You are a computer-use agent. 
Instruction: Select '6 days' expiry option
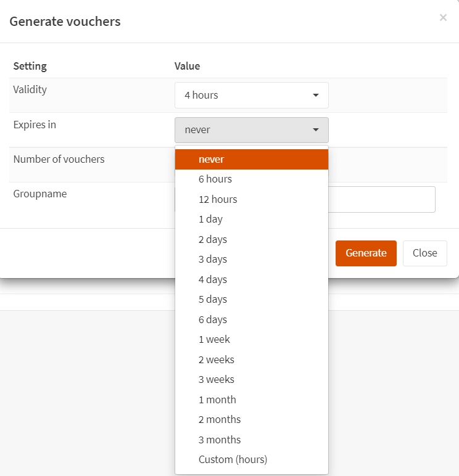coord(251,319)
